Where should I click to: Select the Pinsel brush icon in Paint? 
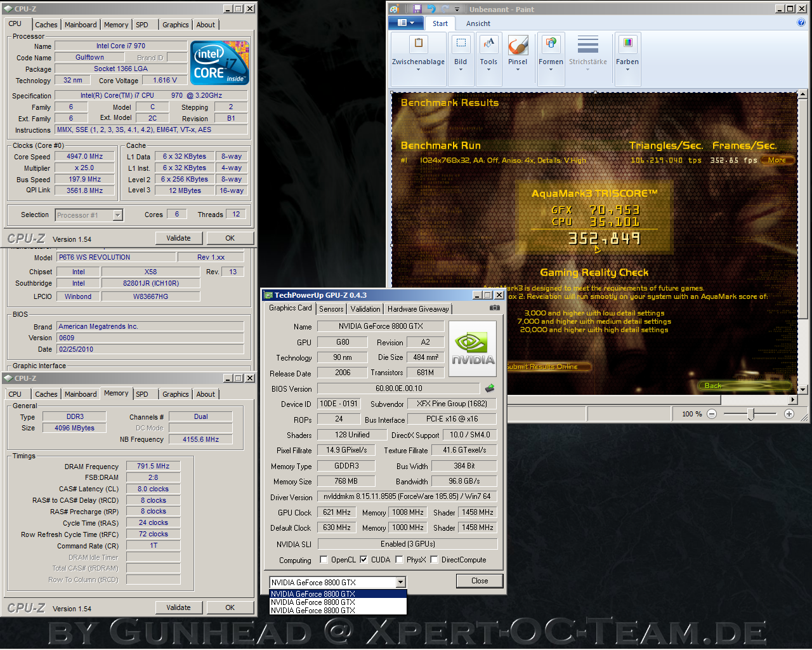tap(518, 46)
